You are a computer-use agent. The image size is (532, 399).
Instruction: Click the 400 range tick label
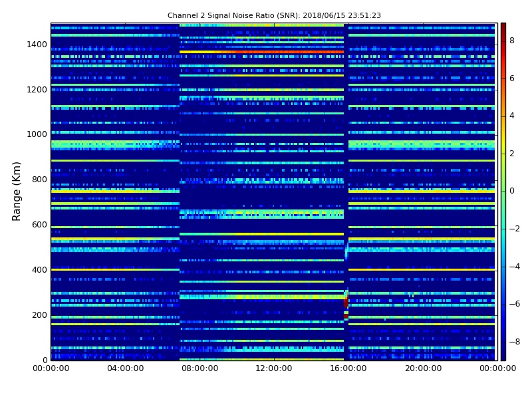pyautogui.click(x=39, y=270)
